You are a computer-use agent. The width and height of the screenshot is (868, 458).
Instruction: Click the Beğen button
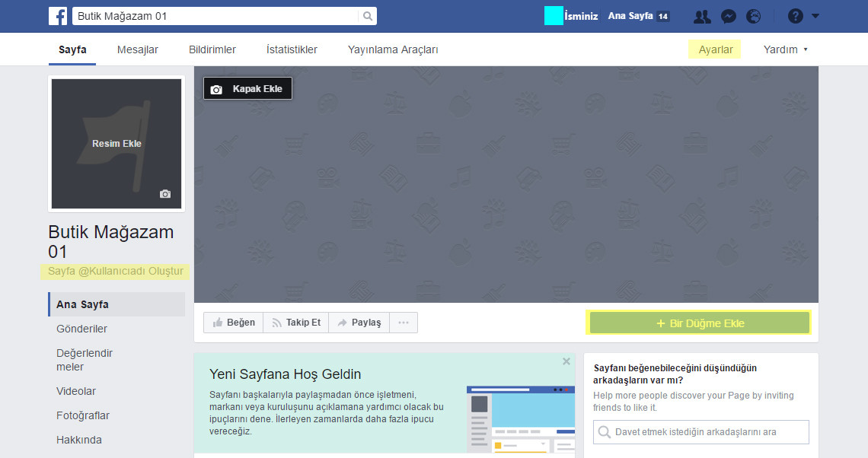tap(234, 323)
